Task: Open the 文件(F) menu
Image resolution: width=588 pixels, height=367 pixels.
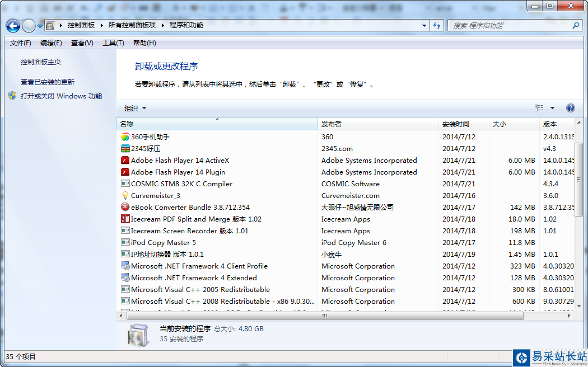Action: click(x=20, y=43)
